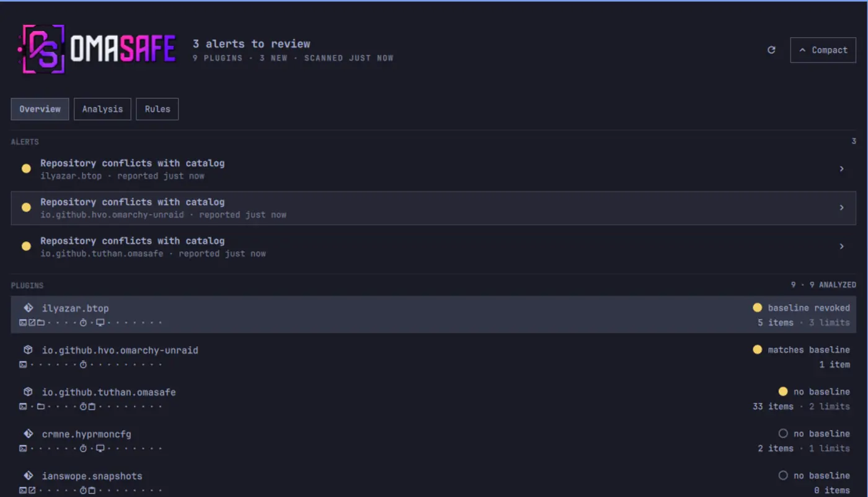Select the io.github.tuthan.omasafe plugin name
The width and height of the screenshot is (868, 497).
[109, 392]
